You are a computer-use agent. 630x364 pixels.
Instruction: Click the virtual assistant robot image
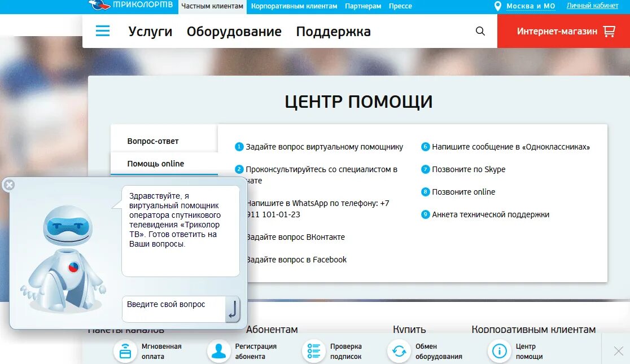point(63,258)
